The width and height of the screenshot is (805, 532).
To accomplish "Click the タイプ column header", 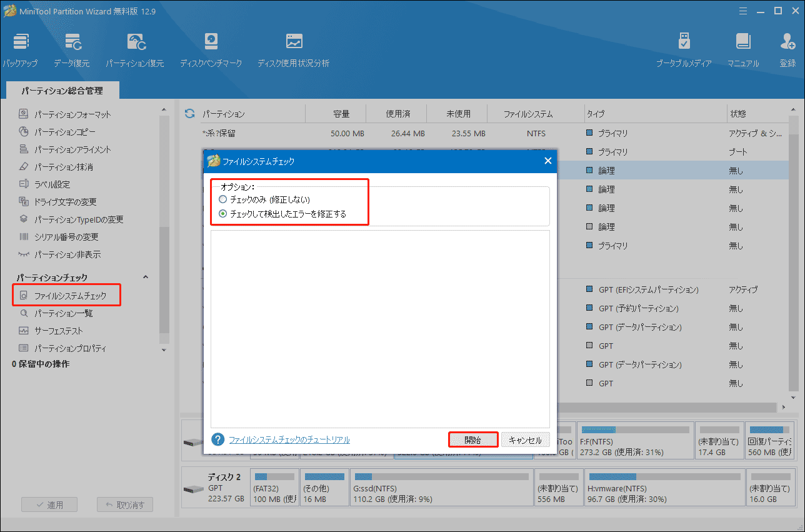I will tap(654, 114).
